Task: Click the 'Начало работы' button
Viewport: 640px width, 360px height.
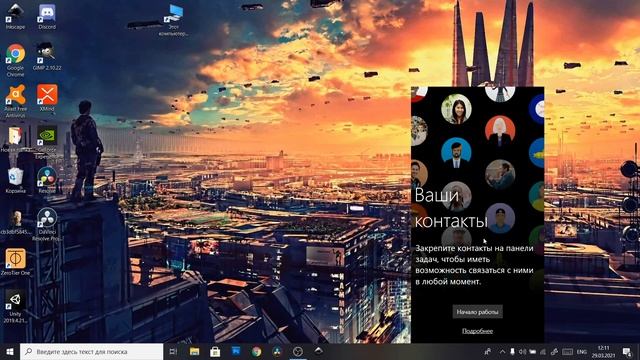Action: click(477, 312)
